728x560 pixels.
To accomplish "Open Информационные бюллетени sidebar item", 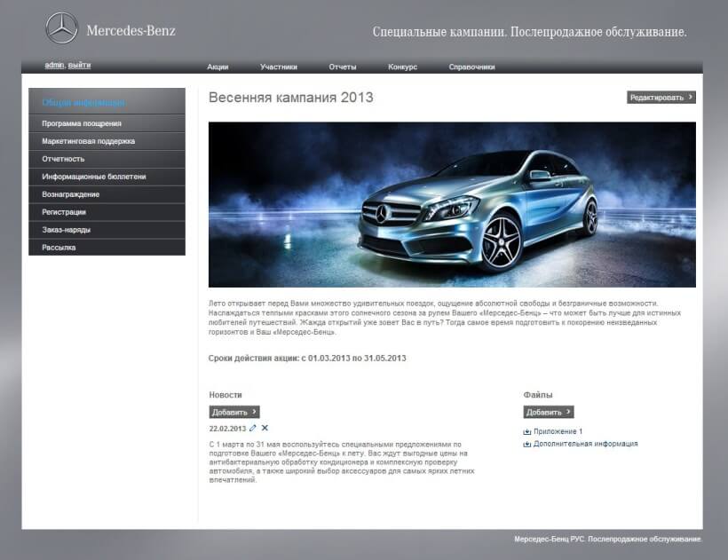I will pyautogui.click(x=107, y=177).
